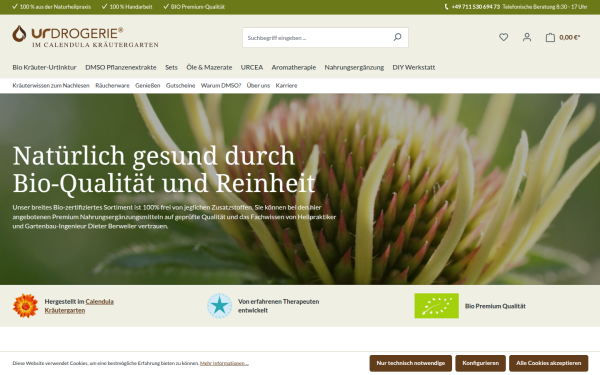The height and width of the screenshot is (375, 600).
Task: Open the Warum DMSO? link
Action: [x=221, y=85]
